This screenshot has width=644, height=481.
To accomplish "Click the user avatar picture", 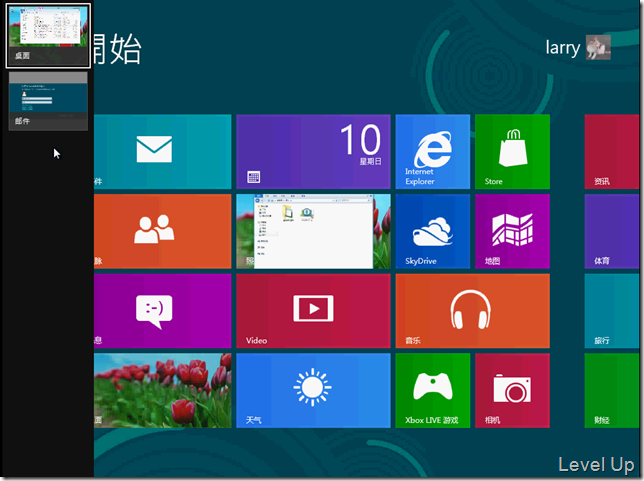I will pyautogui.click(x=598, y=47).
